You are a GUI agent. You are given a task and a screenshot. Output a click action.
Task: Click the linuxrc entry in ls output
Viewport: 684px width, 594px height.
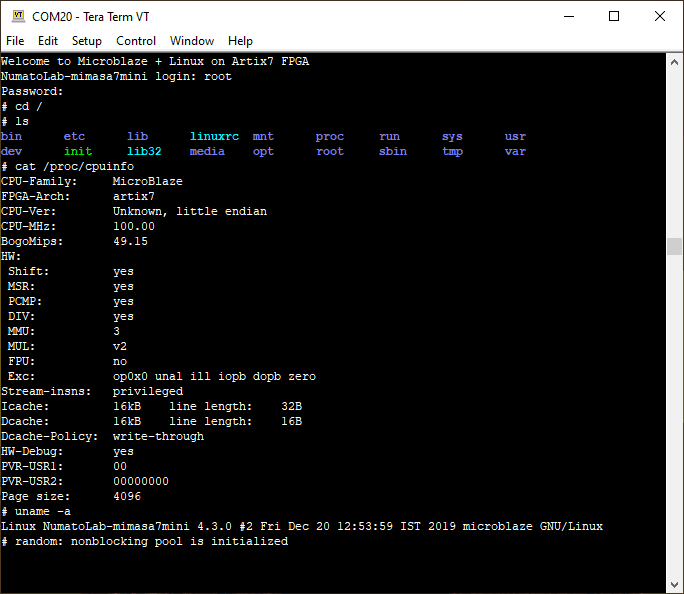click(x=214, y=136)
